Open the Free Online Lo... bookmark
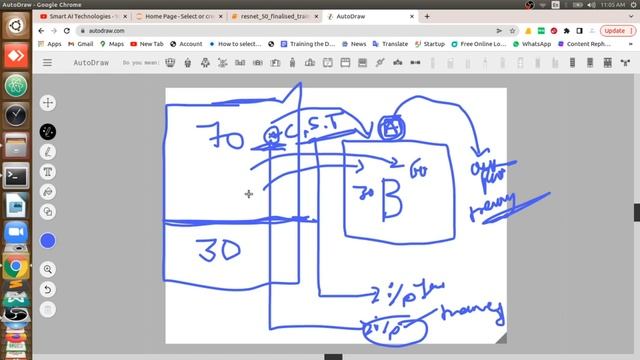Screen dimensions: 640x360 click(479, 44)
